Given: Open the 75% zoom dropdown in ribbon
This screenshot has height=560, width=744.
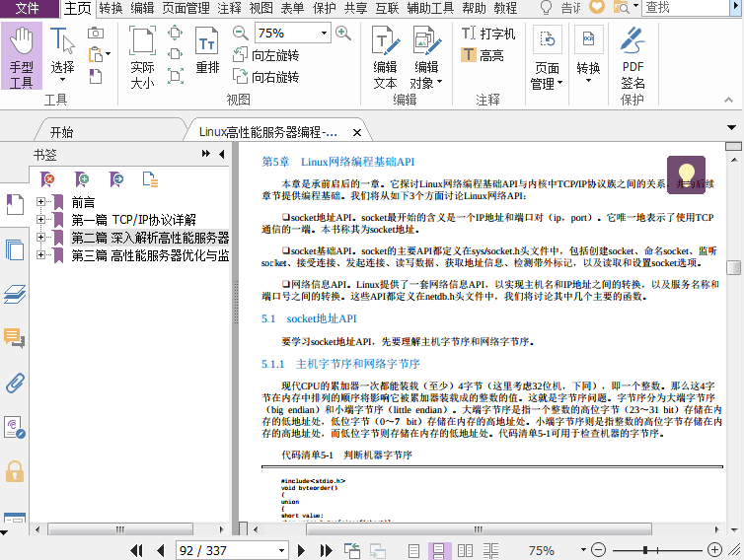Looking at the screenshot, I should [324, 34].
